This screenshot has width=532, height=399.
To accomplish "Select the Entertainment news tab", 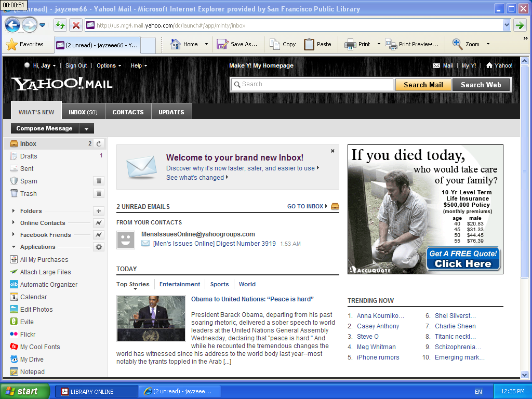I will (180, 284).
